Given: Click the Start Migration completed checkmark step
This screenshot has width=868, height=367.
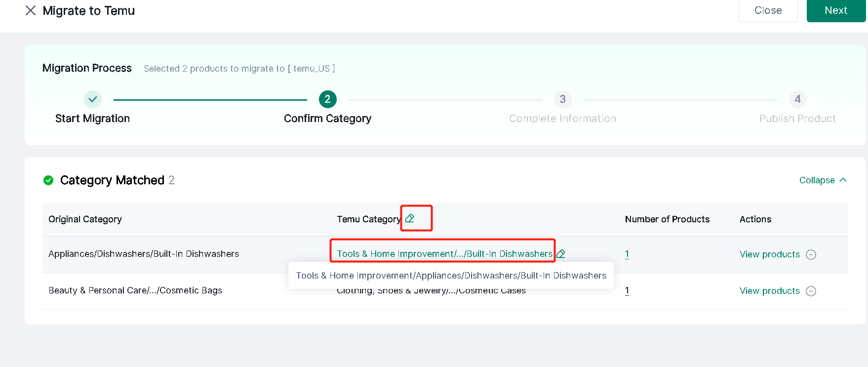Looking at the screenshot, I should [93, 99].
